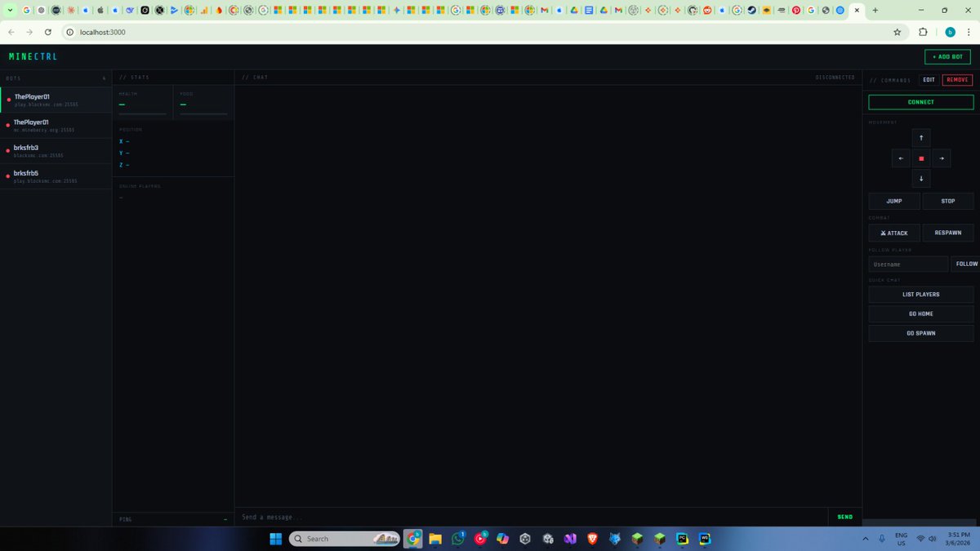Screen dimensions: 980x551
Task: Go back in the browser
Action: pos(11,32)
